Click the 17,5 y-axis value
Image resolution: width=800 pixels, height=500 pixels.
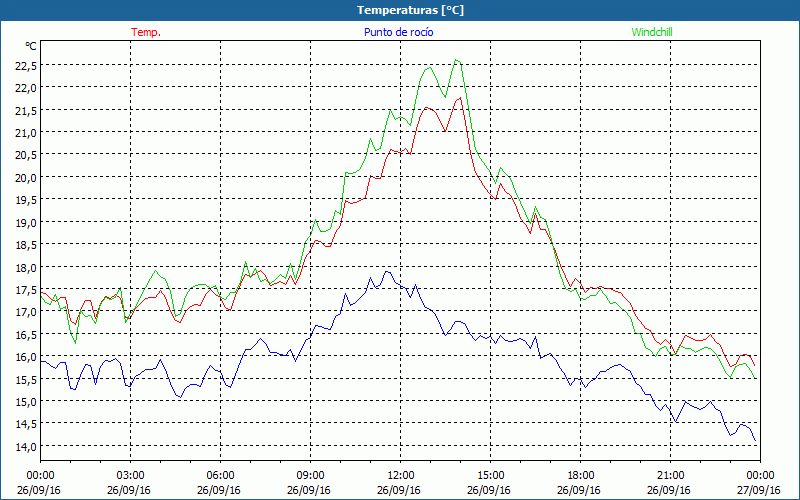pos(25,289)
